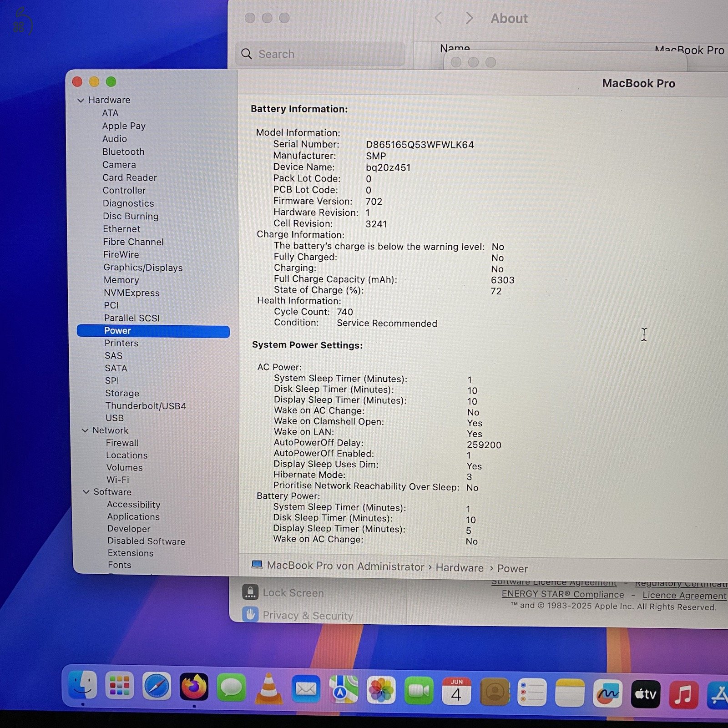Viewport: 728px width, 728px height.
Task: Open Messages app in the Dock
Action: (x=231, y=688)
